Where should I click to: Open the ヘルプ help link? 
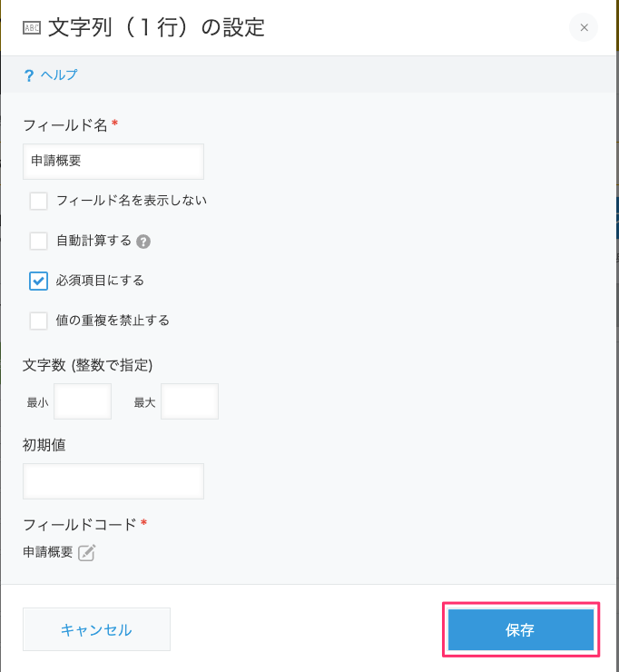point(59,75)
